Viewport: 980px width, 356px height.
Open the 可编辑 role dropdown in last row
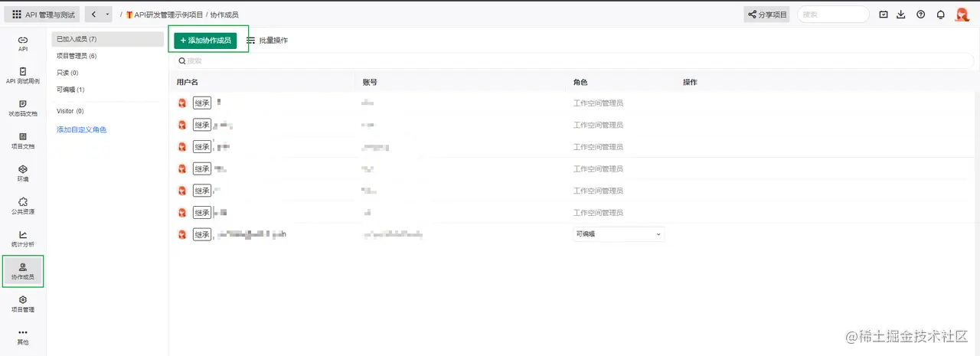[x=619, y=234]
